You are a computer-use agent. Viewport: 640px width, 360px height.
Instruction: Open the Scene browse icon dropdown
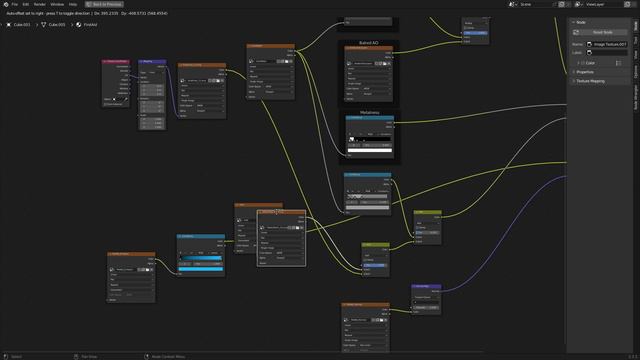point(513,4)
